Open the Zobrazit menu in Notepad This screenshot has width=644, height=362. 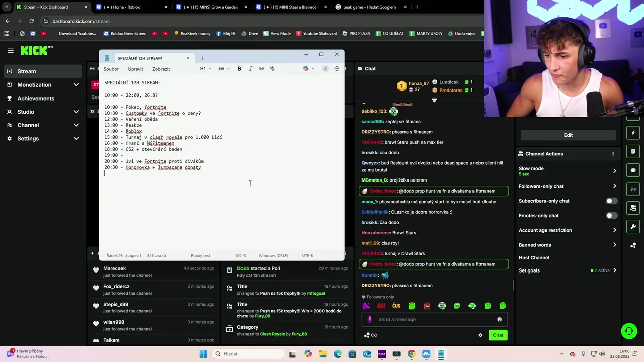tap(161, 69)
